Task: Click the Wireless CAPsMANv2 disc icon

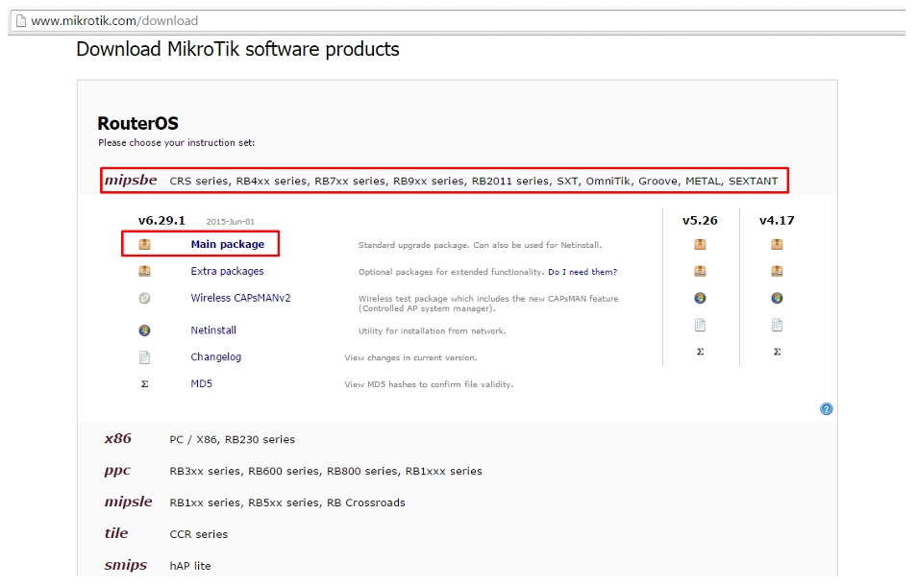Action: (144, 298)
